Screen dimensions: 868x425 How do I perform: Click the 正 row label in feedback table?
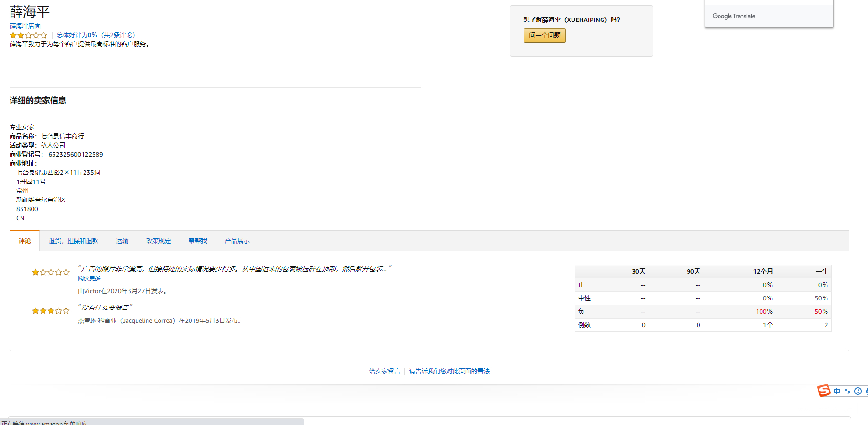[x=581, y=285]
